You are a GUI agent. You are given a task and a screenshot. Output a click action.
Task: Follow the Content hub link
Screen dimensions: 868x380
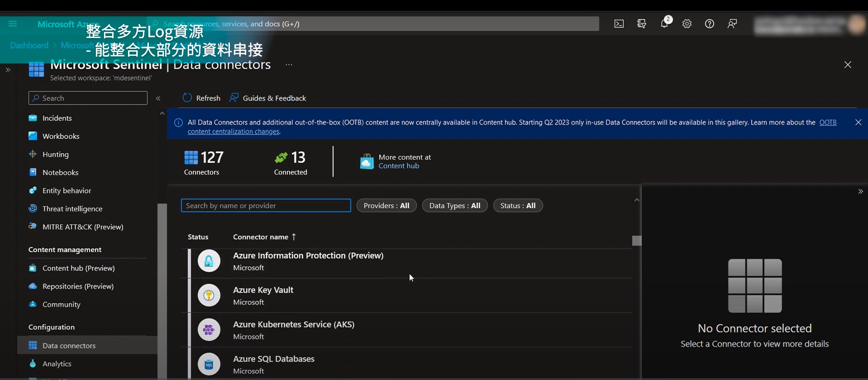click(x=399, y=166)
